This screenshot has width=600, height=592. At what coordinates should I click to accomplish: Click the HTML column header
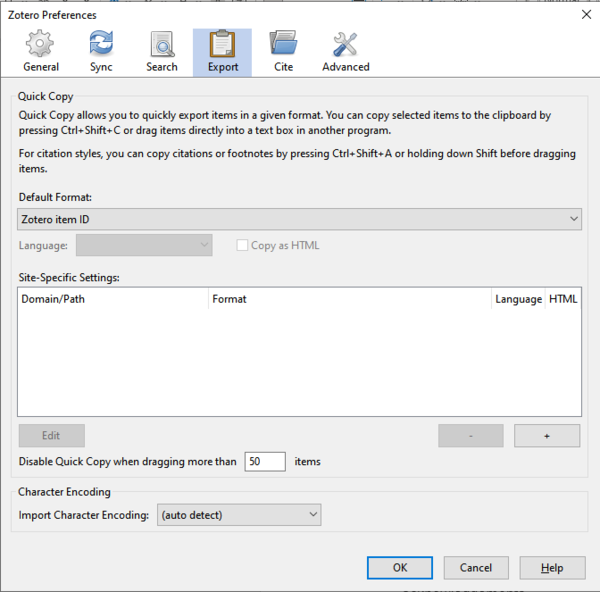coord(563,299)
